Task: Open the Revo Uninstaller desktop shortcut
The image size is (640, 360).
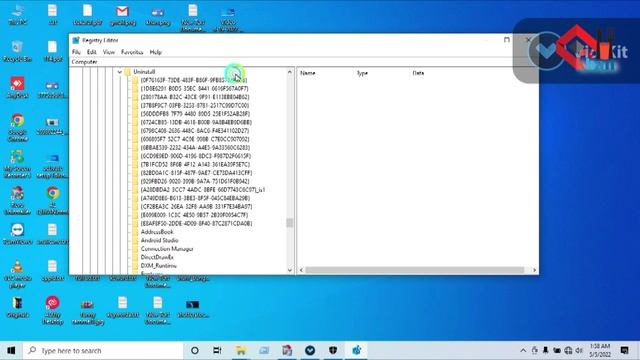Action: tap(18, 201)
